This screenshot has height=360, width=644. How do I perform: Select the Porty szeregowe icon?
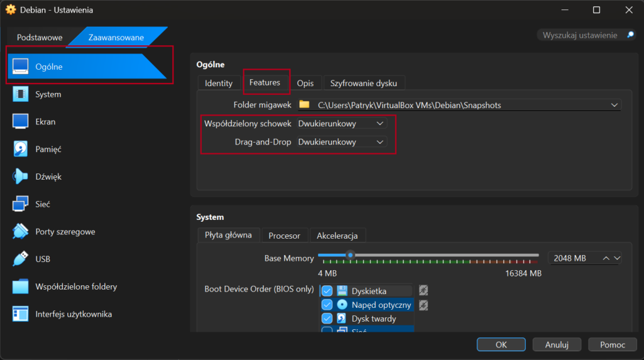[x=21, y=232]
